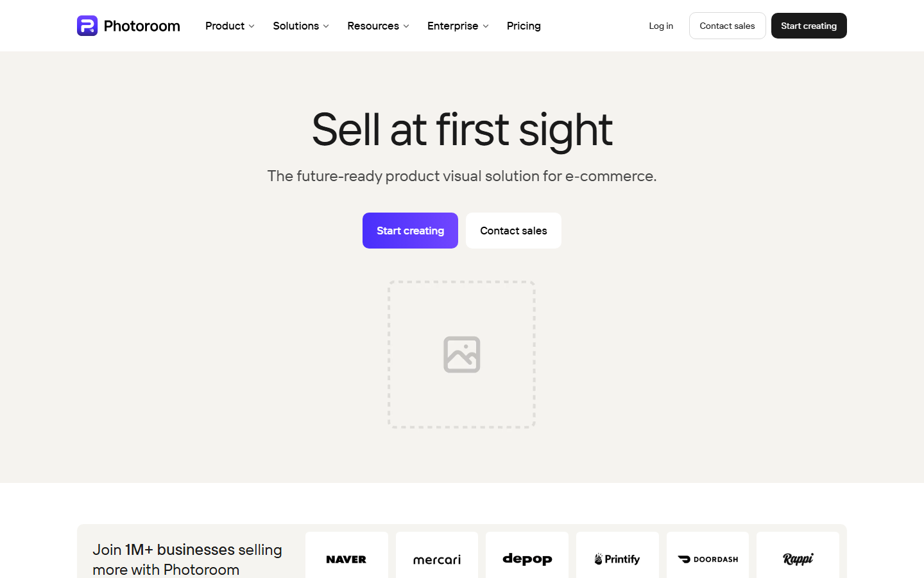Open the Resources dropdown menu
Image resolution: width=924 pixels, height=578 pixels.
[378, 26]
